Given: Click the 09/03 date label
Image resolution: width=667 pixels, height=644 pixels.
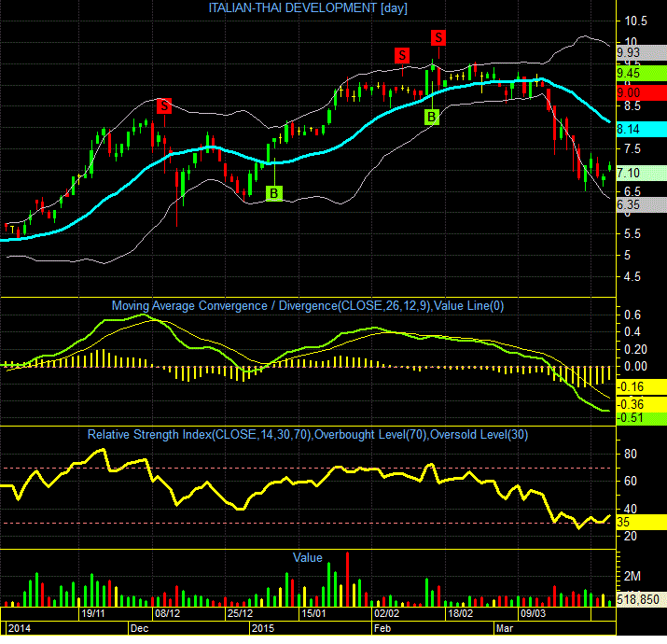Looking at the screenshot, I should point(533,613).
